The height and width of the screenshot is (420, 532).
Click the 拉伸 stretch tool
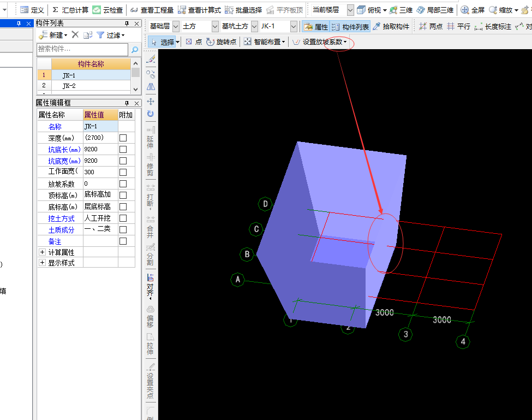point(150,344)
